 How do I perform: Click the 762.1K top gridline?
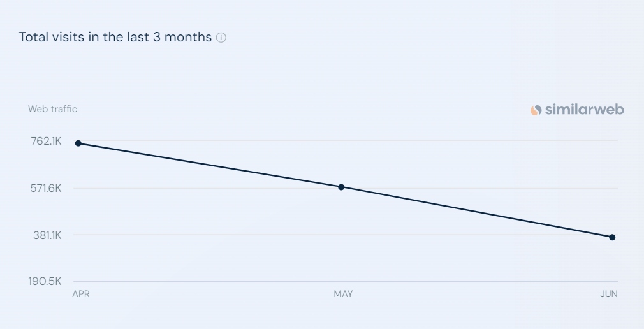point(346,141)
